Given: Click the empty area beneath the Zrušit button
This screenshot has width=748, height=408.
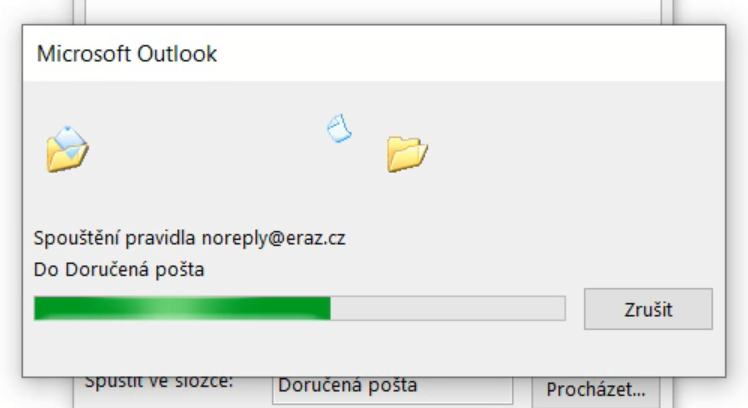Looking at the screenshot, I should [649, 352].
